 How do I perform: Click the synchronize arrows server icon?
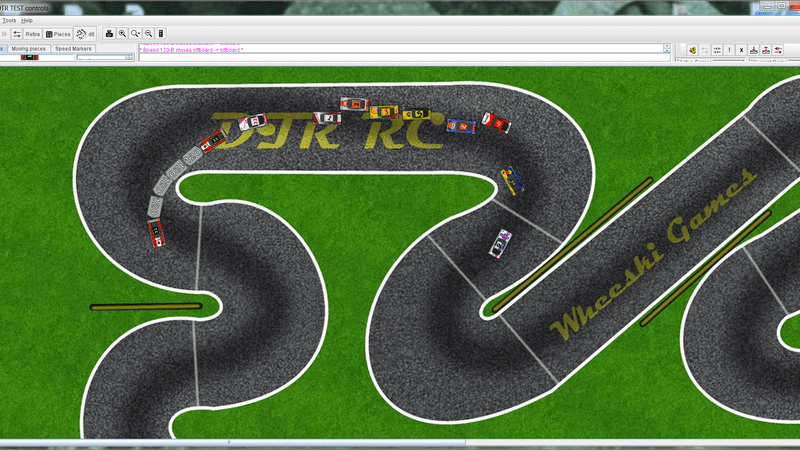(x=717, y=49)
